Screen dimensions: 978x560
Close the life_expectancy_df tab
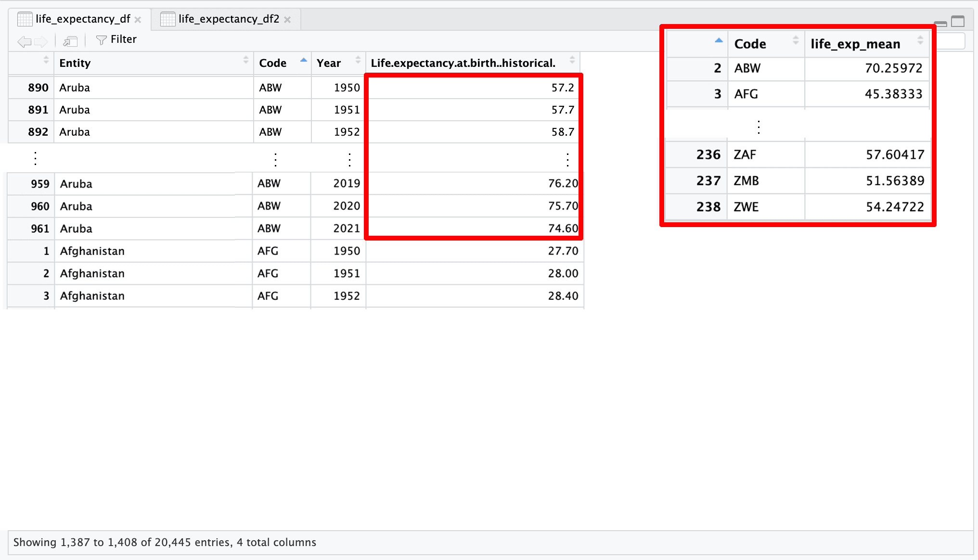(138, 20)
